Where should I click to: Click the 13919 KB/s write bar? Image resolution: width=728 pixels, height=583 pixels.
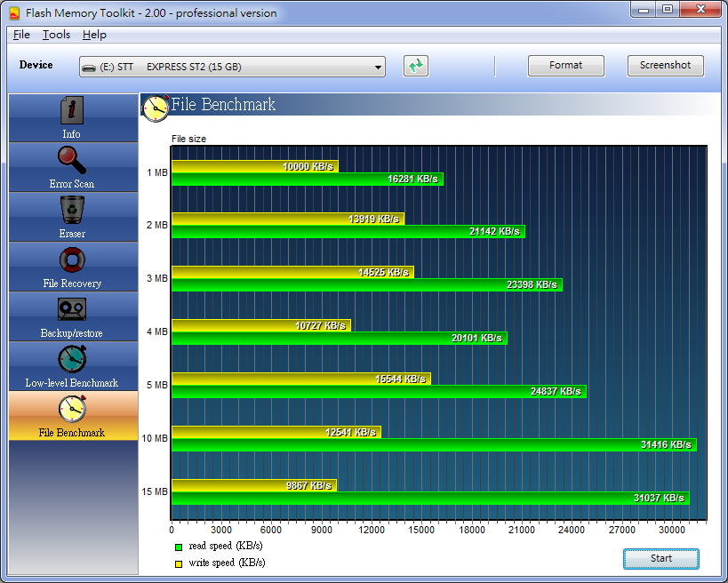pos(288,220)
